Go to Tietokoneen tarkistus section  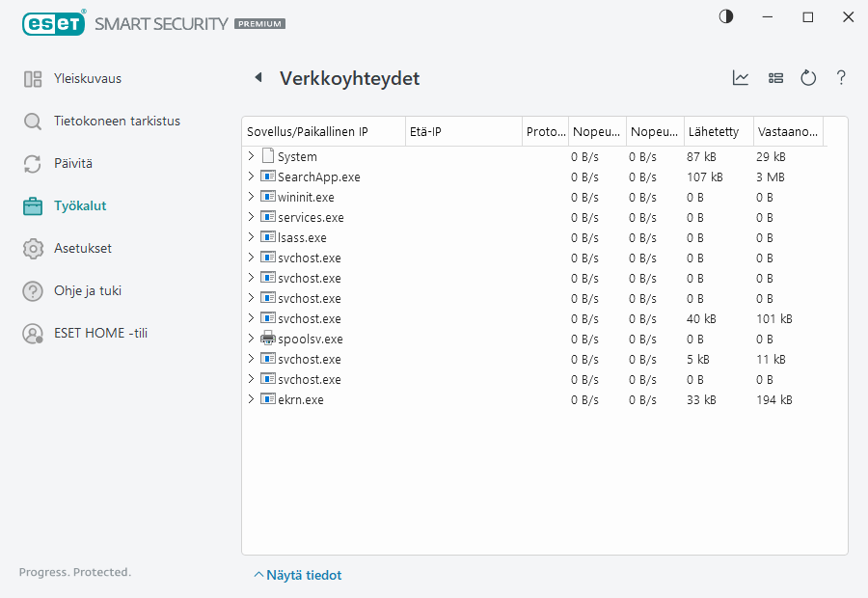pyautogui.click(x=117, y=122)
